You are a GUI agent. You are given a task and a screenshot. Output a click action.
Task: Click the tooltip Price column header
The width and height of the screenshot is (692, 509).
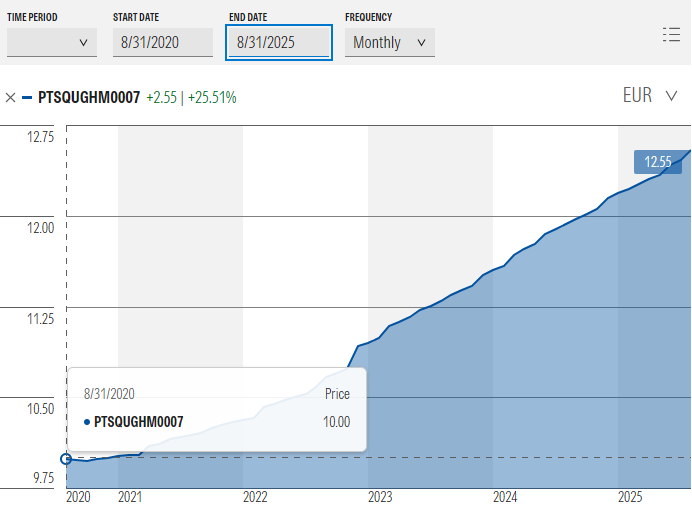[x=337, y=393]
